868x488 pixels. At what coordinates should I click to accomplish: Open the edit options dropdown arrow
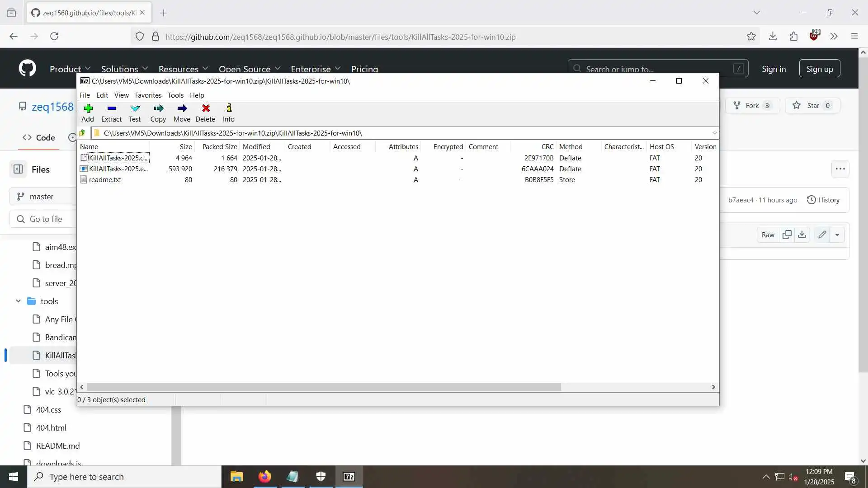[837, 235]
